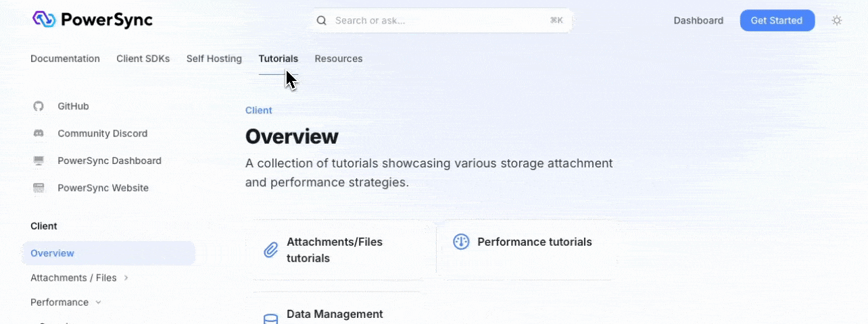Toggle the light/dark theme sun icon
Viewport: 868px width, 324px height.
837,20
